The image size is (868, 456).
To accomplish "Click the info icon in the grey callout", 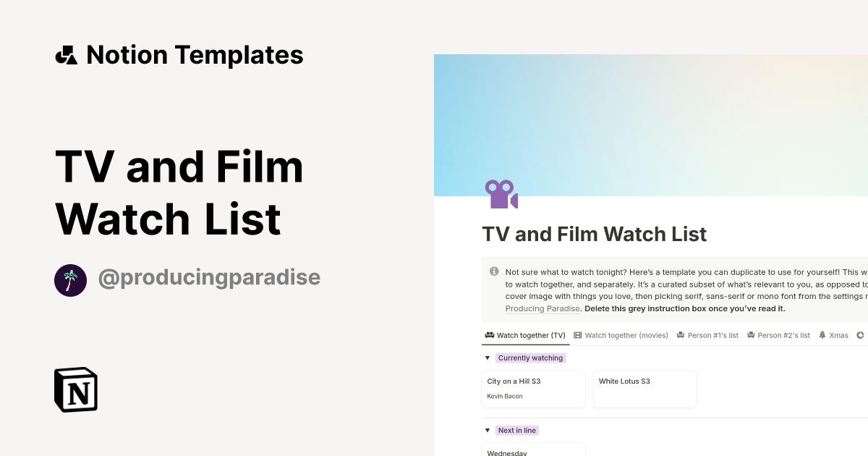I will [x=494, y=271].
